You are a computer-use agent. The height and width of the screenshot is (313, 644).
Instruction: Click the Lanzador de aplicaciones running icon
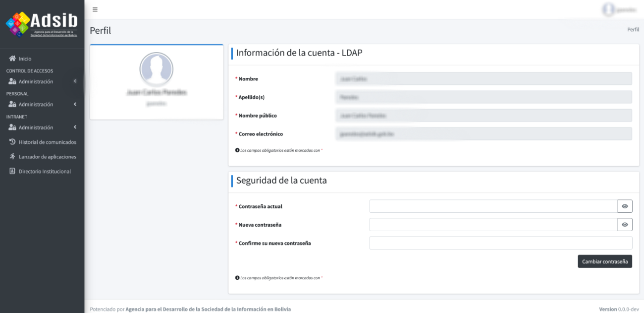tap(13, 157)
